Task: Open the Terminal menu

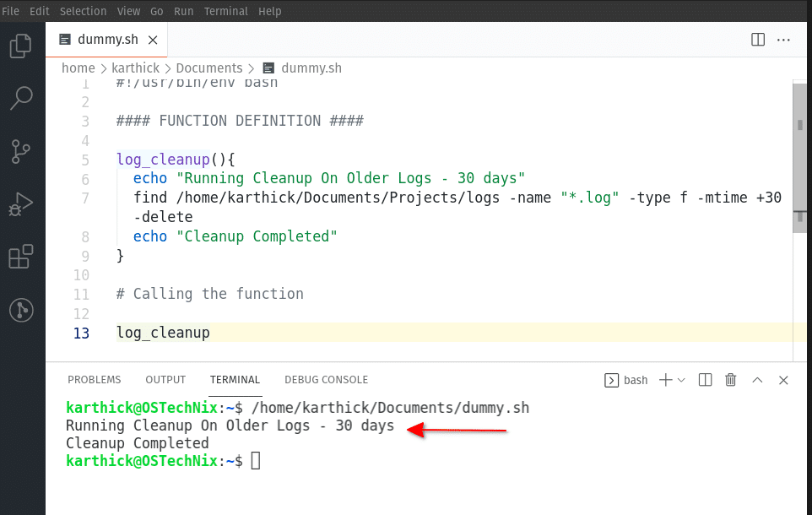Action: [225, 11]
